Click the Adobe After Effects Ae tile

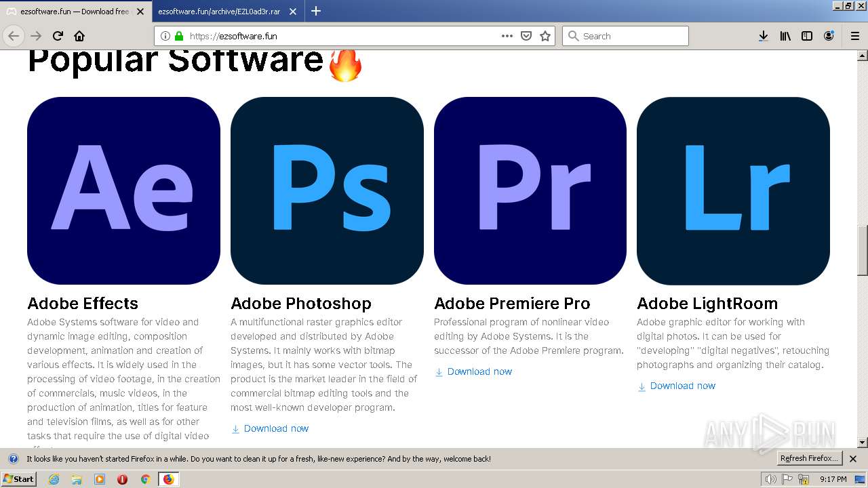click(123, 190)
